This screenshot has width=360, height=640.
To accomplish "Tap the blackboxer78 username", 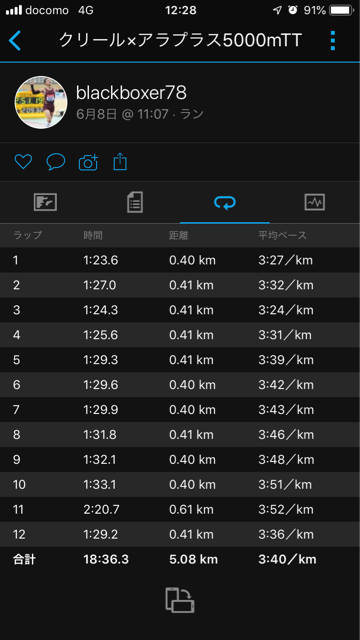I will [131, 93].
